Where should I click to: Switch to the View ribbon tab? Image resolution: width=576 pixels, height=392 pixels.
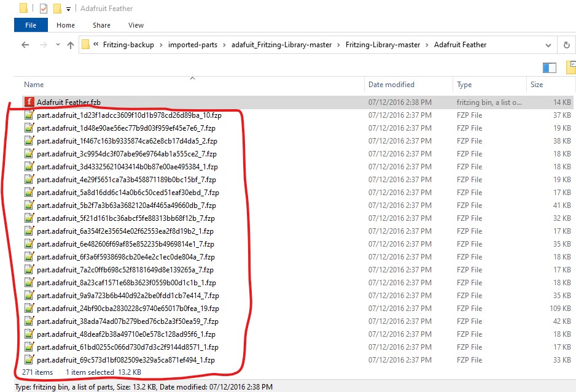[136, 25]
